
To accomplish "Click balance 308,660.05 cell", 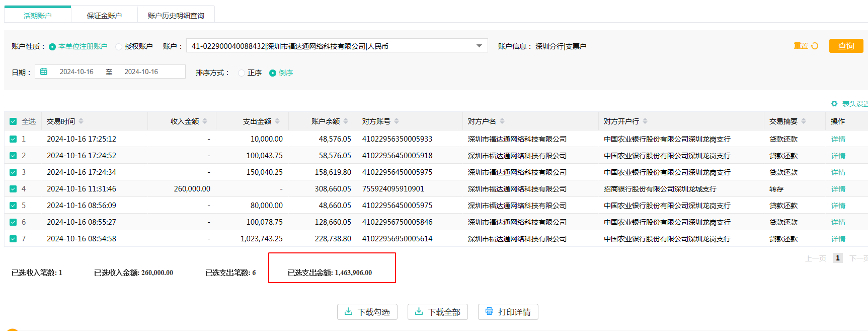I will (x=333, y=189).
